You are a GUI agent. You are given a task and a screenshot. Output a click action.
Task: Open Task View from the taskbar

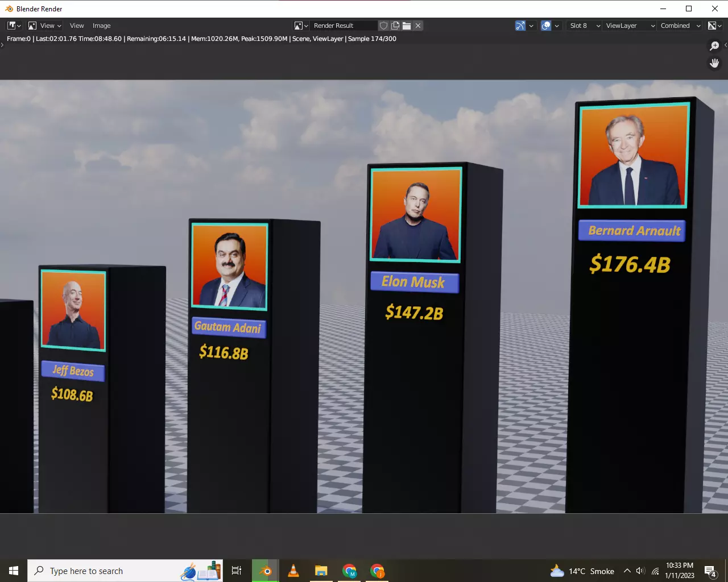coord(237,571)
